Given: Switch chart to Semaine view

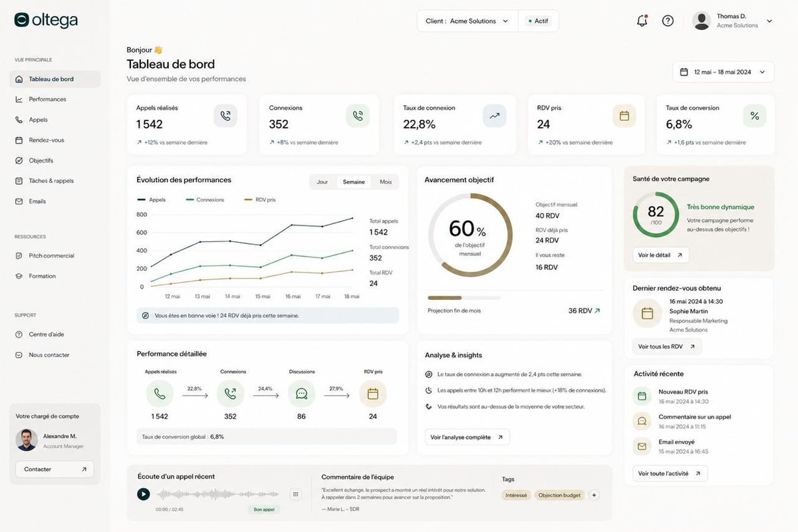Looking at the screenshot, I should 354,182.
